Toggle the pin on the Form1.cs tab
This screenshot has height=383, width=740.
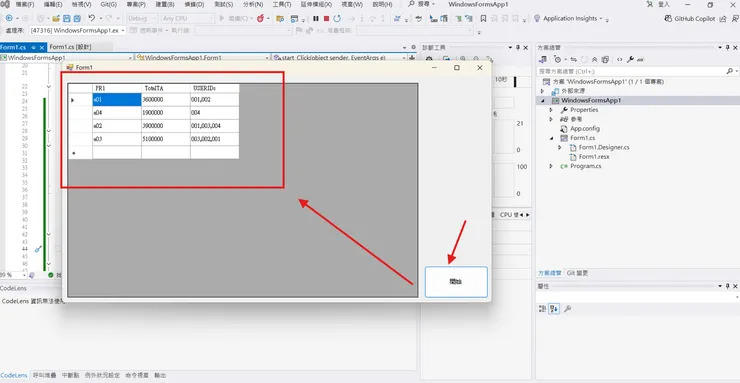coord(34,48)
